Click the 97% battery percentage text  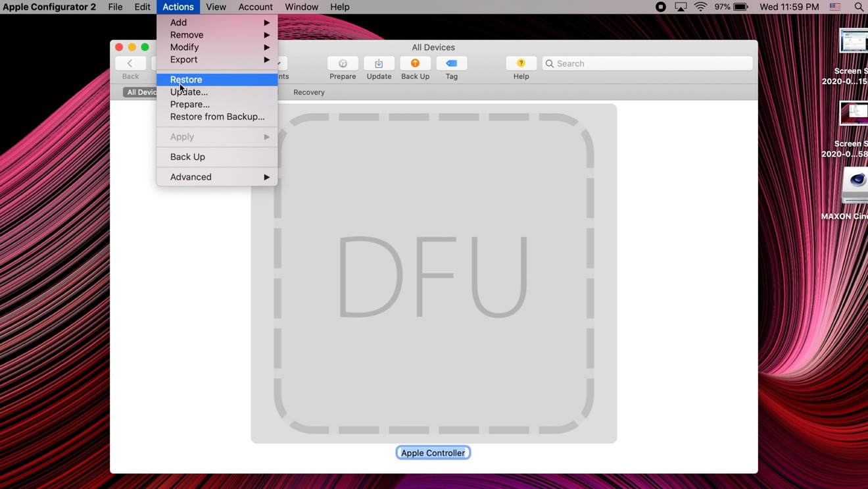coord(722,7)
